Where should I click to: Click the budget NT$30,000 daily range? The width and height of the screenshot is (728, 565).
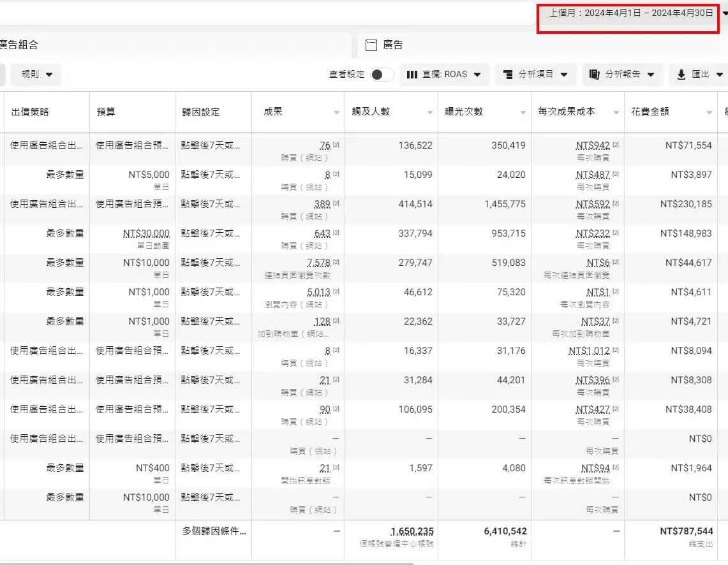tap(146, 233)
